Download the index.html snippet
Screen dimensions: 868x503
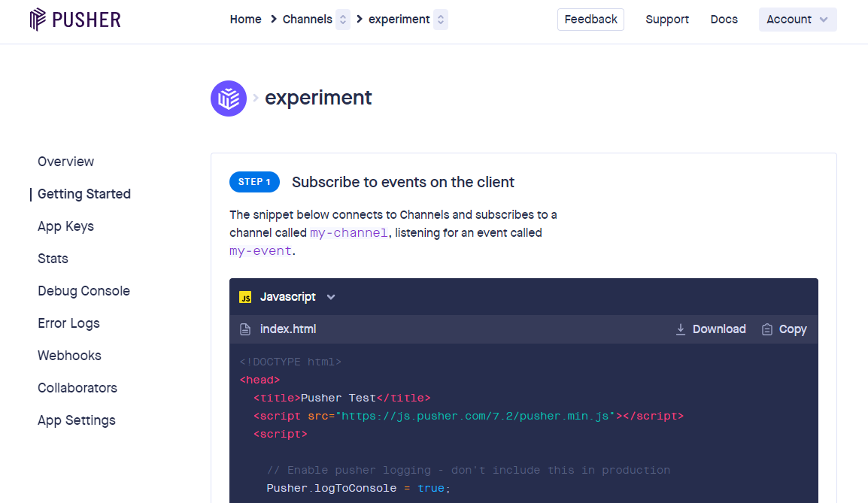[711, 329]
